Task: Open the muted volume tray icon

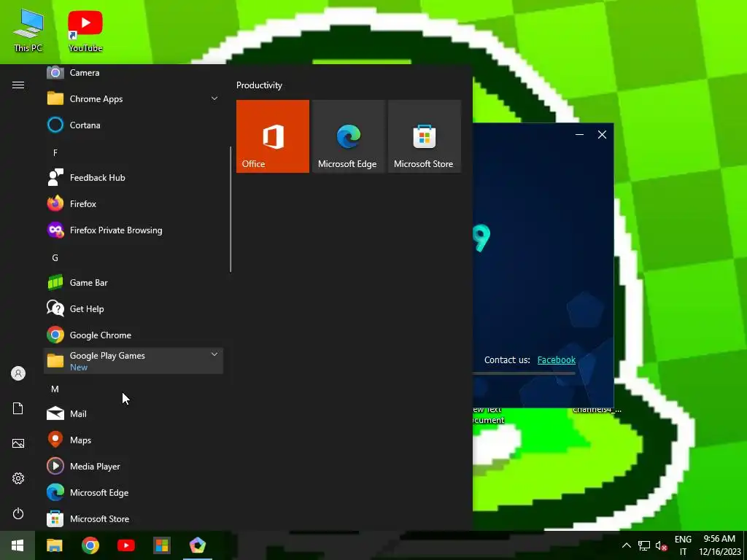Action: pyautogui.click(x=661, y=545)
